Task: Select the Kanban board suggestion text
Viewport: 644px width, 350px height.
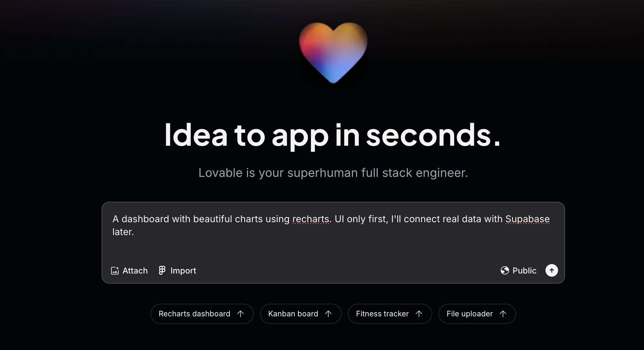Action: click(293, 314)
